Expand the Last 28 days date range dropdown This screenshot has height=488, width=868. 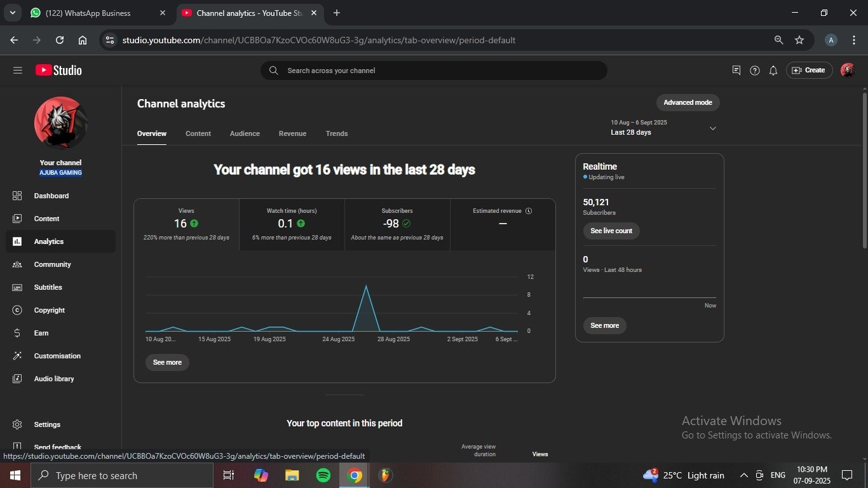coord(712,128)
